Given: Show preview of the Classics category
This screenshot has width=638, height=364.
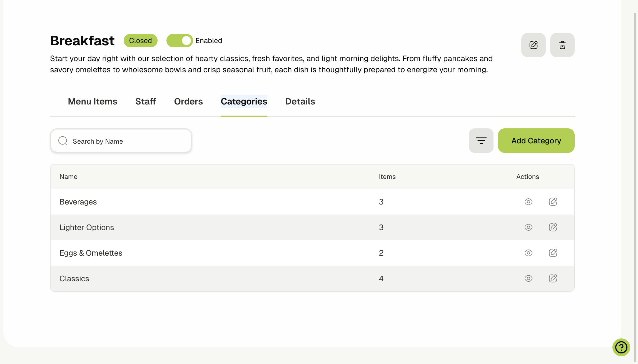Looking at the screenshot, I should coord(528,278).
